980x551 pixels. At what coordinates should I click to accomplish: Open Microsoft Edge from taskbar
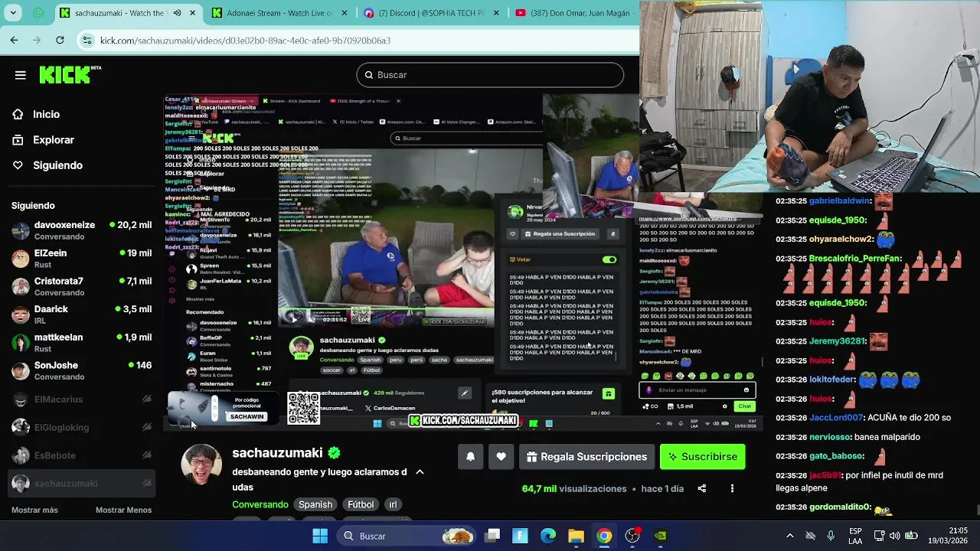548,536
